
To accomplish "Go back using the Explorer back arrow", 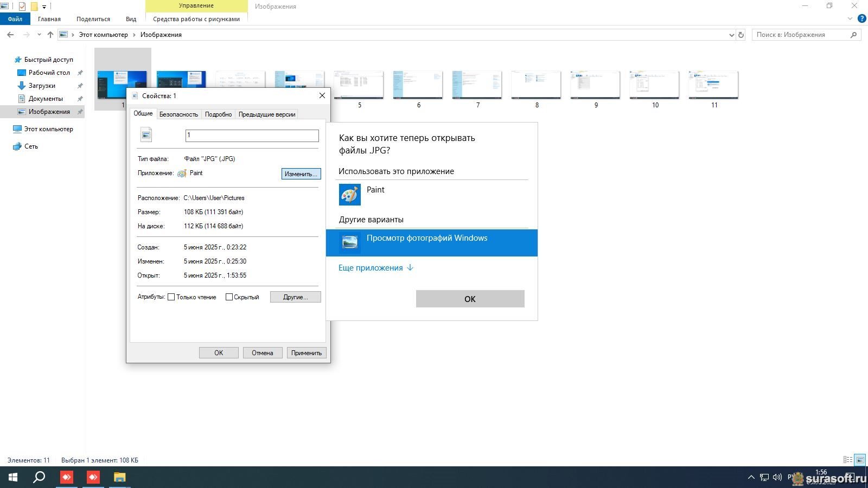I will (10, 35).
